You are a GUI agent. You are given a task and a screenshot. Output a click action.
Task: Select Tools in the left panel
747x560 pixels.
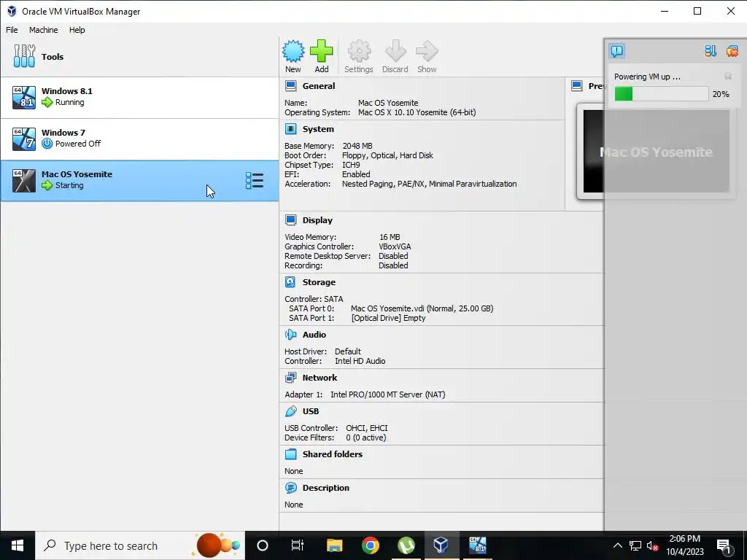[139, 56]
